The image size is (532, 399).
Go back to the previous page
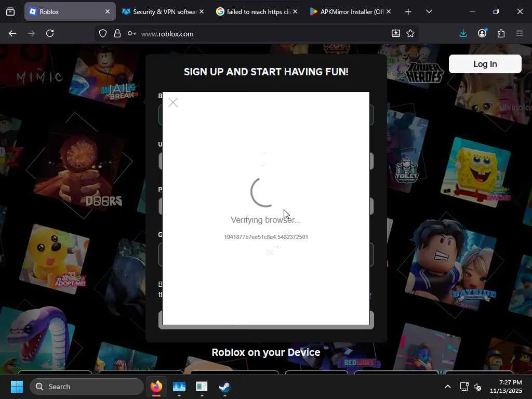[12, 33]
